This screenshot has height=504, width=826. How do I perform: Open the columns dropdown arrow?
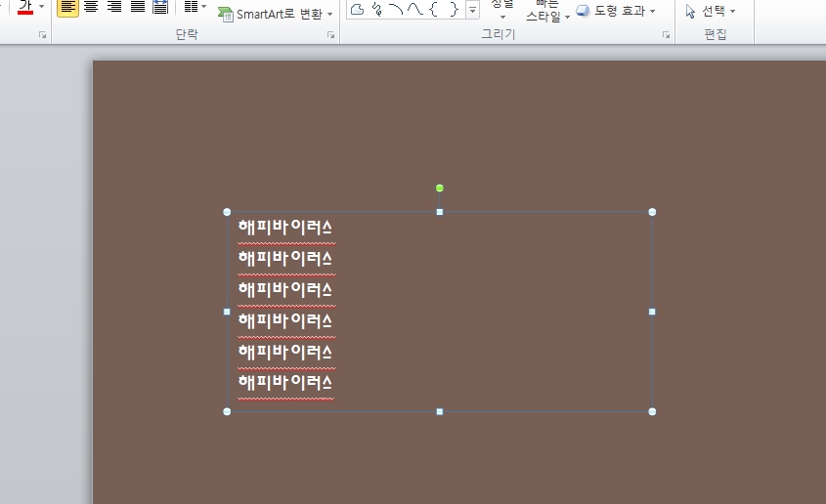[204, 7]
